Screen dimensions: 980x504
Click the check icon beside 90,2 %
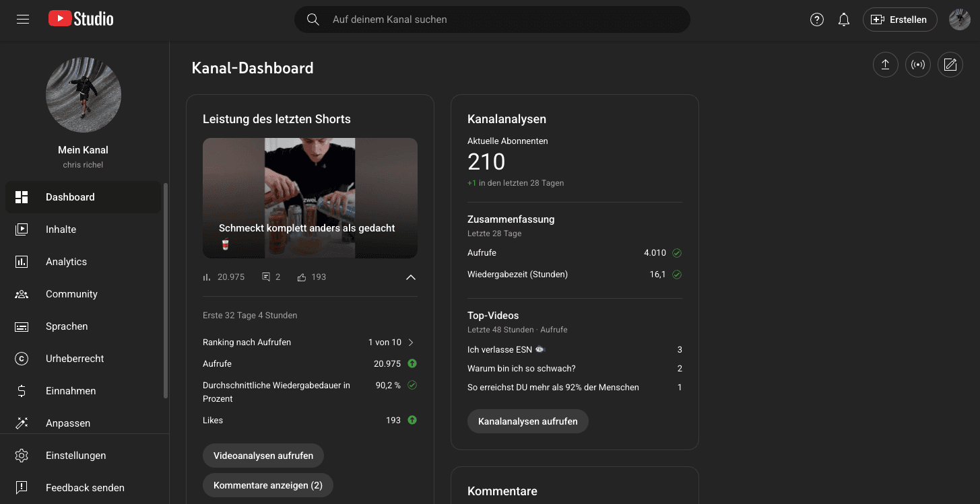pos(412,385)
